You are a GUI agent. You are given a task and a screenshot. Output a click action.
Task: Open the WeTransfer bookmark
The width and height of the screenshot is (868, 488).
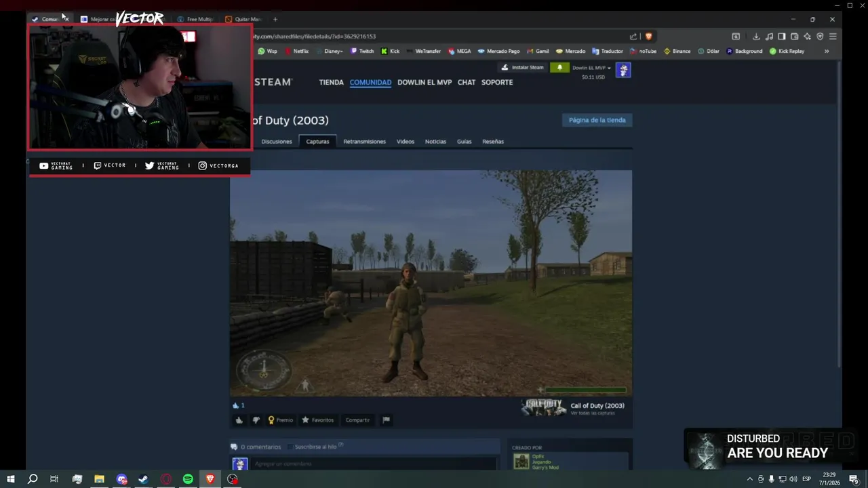click(423, 52)
